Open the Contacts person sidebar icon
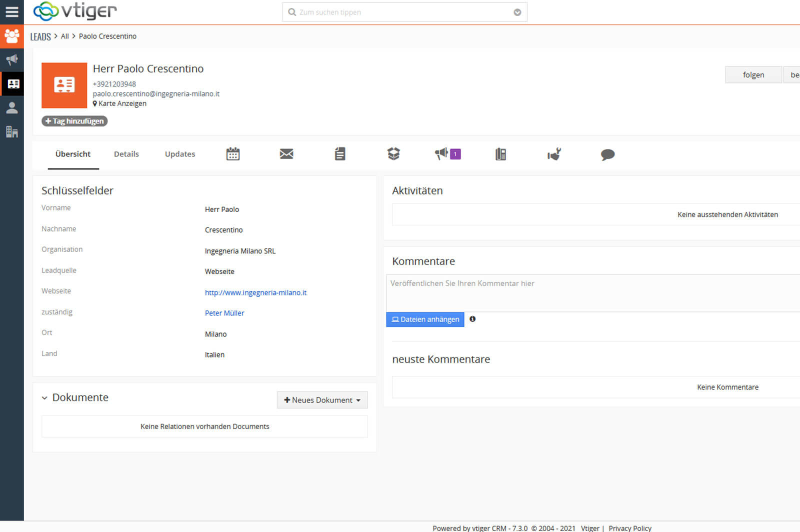800x532 pixels. (11, 108)
